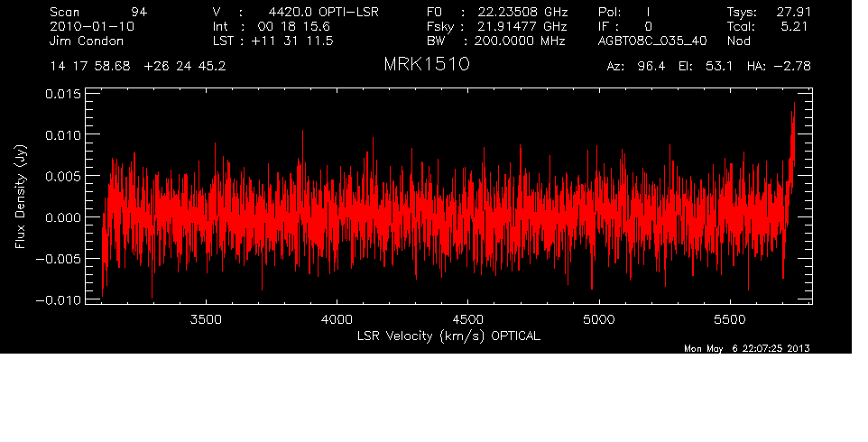Screen dimensions: 868x442
Task: Select the Nod procedure label
Action: (738, 41)
